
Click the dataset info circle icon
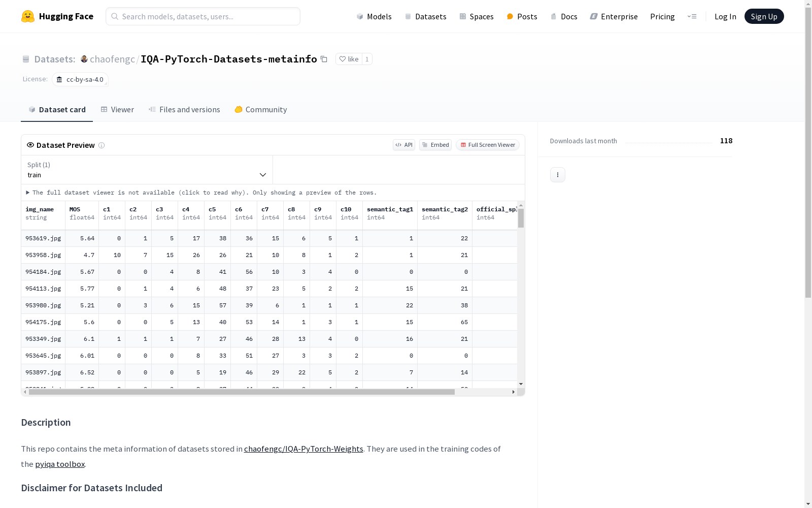tap(101, 145)
